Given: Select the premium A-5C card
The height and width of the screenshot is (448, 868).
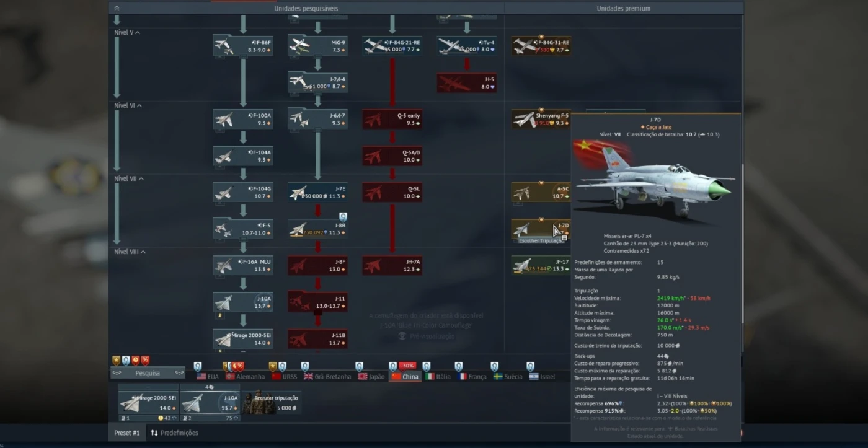Looking at the screenshot, I should point(541,192).
